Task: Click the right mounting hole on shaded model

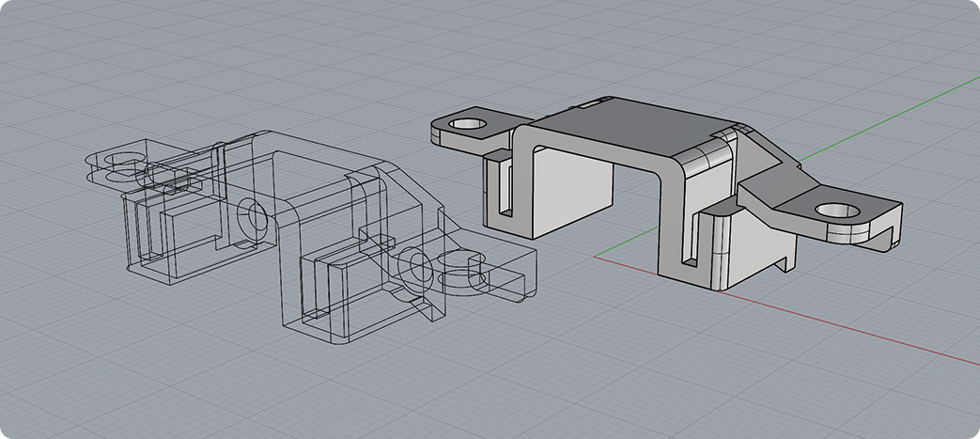Action: coord(835,212)
